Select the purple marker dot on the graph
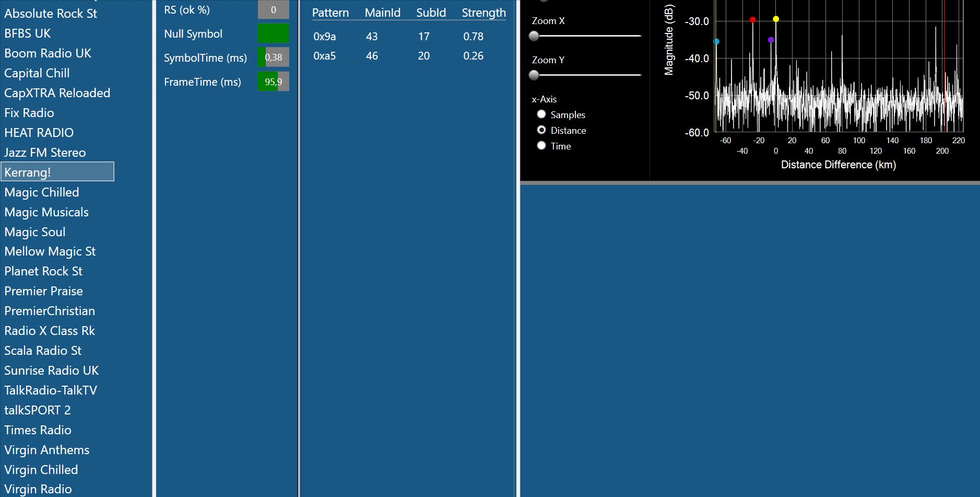This screenshot has width=980, height=497. click(771, 40)
